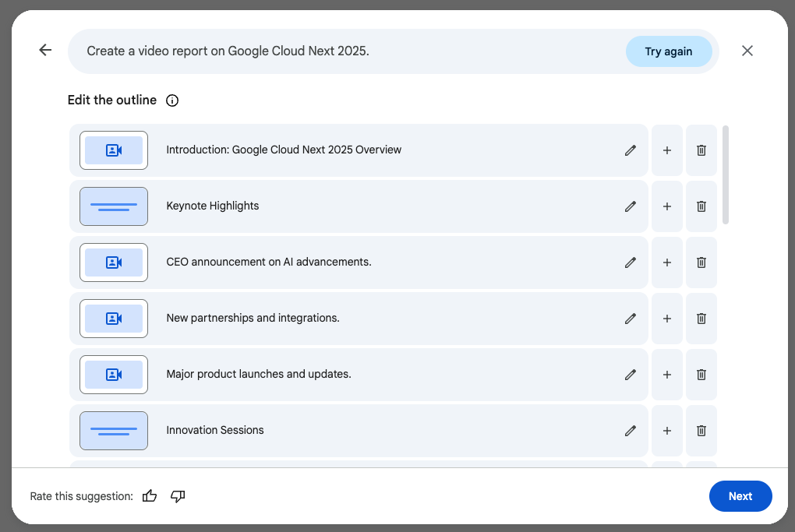This screenshot has width=795, height=532.
Task: Edit the New partnerships and integrations title
Action: pyautogui.click(x=631, y=319)
